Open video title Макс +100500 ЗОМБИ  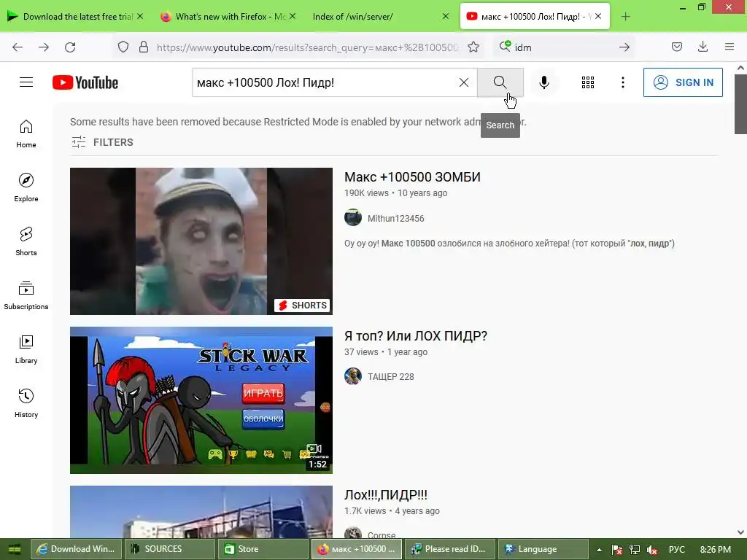tap(413, 177)
